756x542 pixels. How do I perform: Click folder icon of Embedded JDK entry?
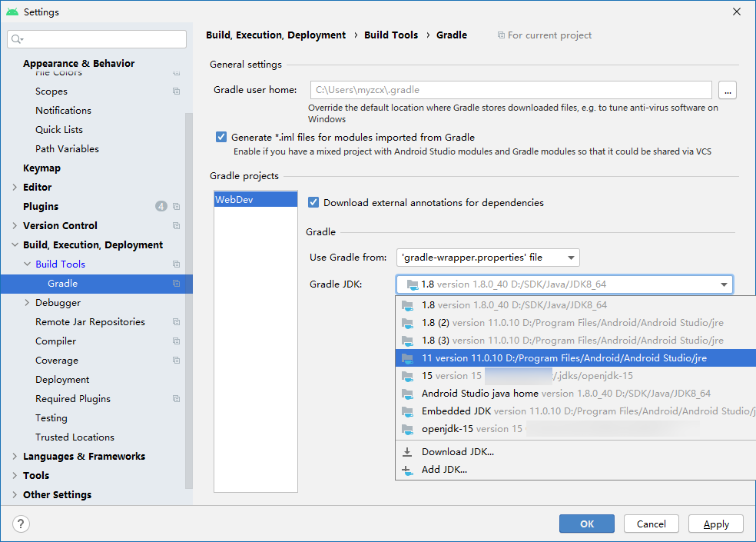point(408,411)
